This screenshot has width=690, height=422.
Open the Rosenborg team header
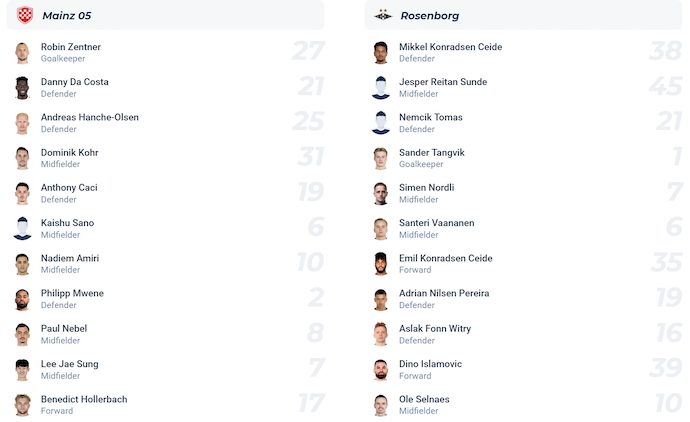point(430,15)
